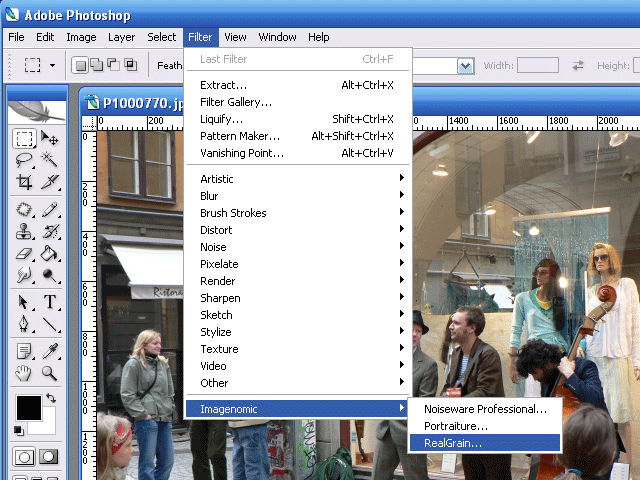
Task: Swap foreground and background colors arrow
Action: 51,398
